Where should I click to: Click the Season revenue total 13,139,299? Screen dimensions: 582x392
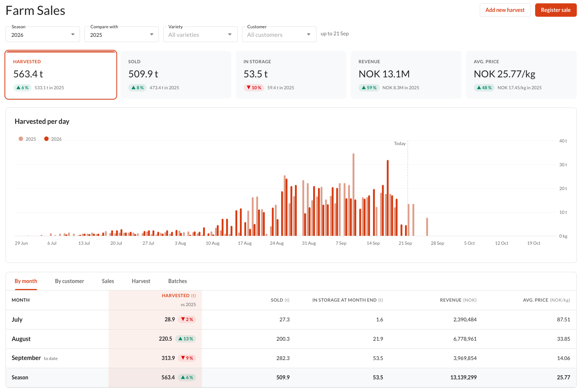463,377
